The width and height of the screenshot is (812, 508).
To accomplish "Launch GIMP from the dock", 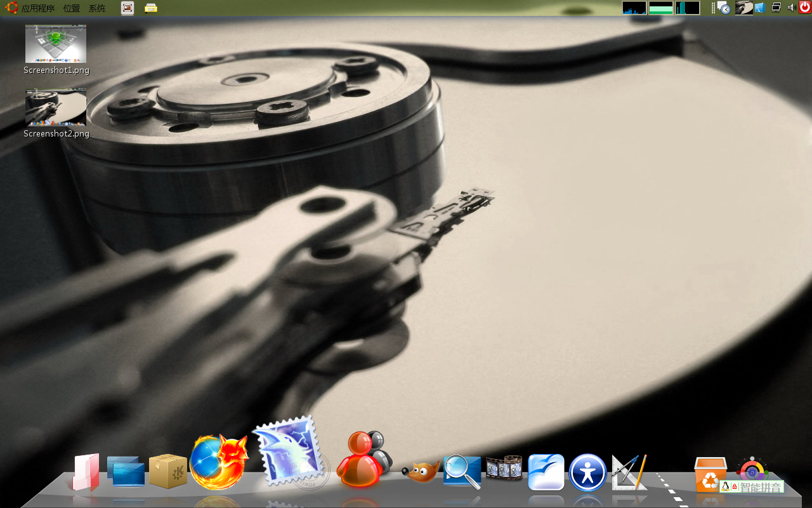I will coord(421,471).
